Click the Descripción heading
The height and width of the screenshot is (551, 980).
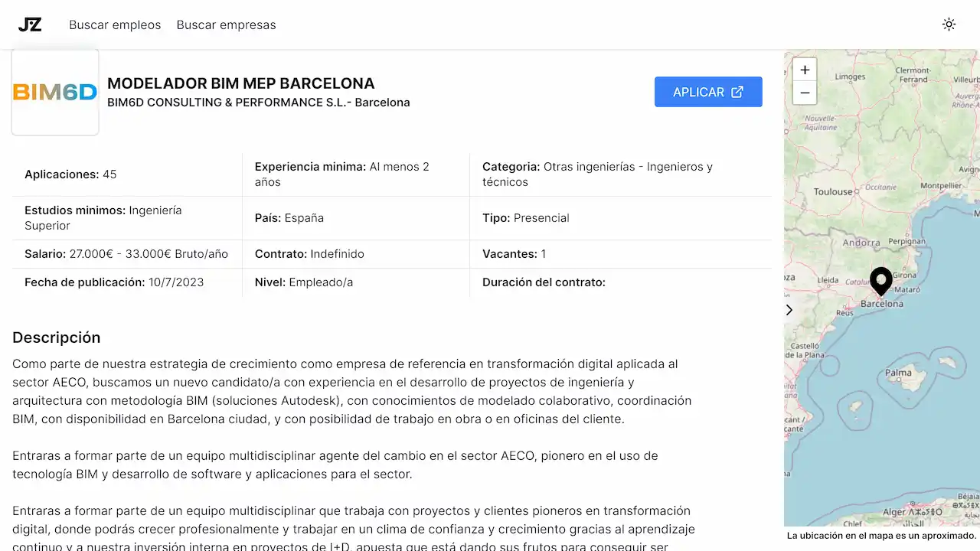(57, 337)
